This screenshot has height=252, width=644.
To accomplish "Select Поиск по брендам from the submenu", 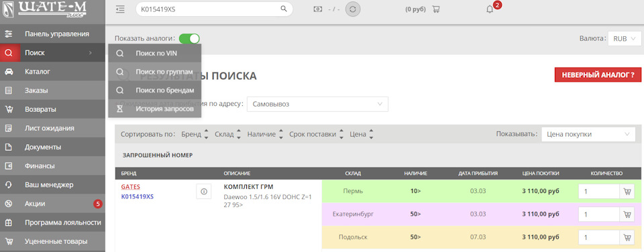I will click(155, 90).
